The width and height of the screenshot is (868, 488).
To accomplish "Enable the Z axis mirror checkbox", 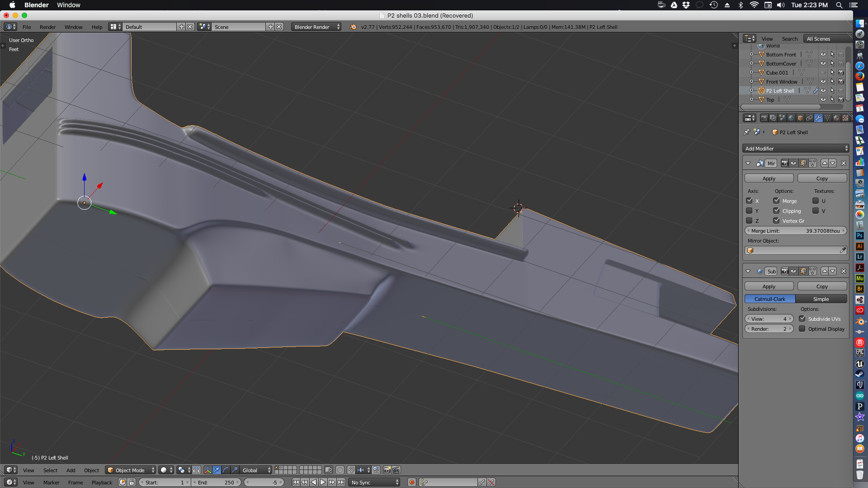I will click(749, 221).
